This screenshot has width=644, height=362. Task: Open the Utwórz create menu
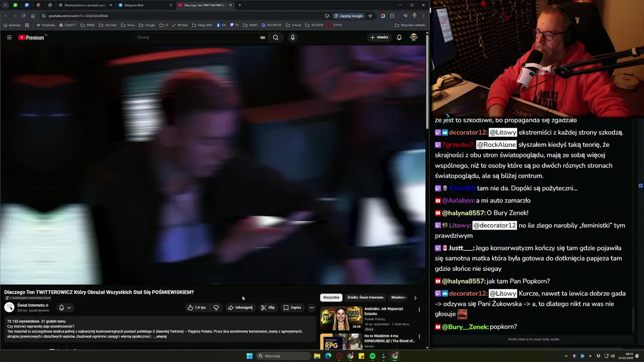click(379, 37)
